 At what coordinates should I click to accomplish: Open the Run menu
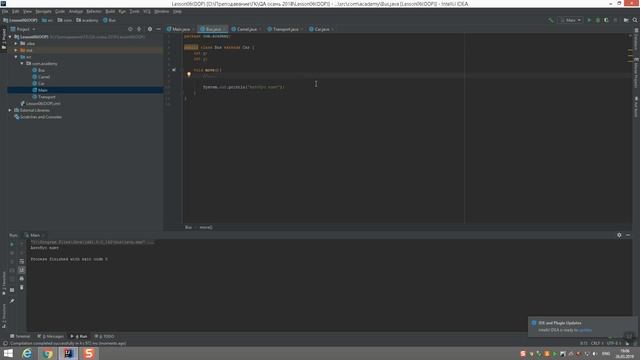122,11
